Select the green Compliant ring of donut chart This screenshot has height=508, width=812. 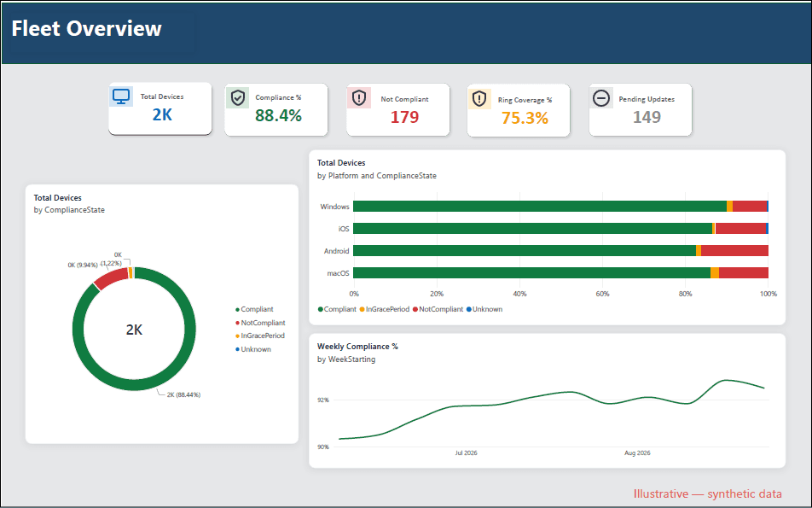[x=134, y=385]
